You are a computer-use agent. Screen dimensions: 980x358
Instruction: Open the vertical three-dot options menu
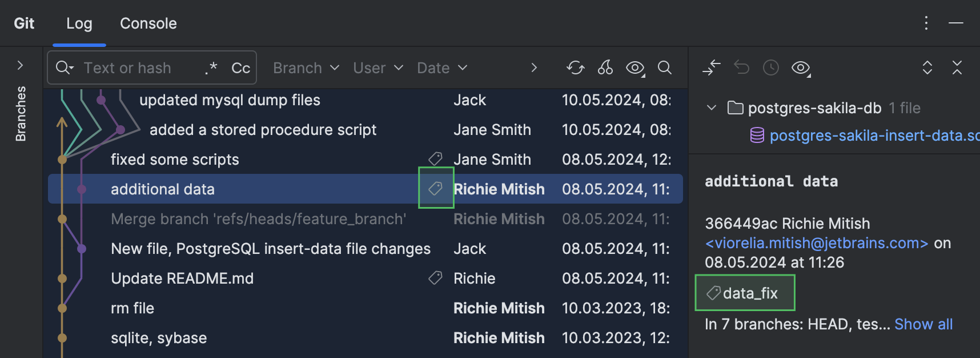(926, 23)
